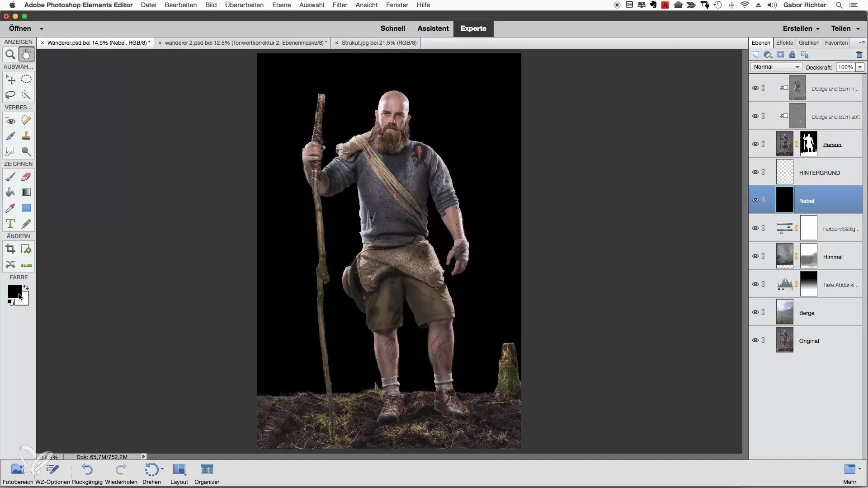
Task: Click the Rückgängig undo button
Action: 87,474
